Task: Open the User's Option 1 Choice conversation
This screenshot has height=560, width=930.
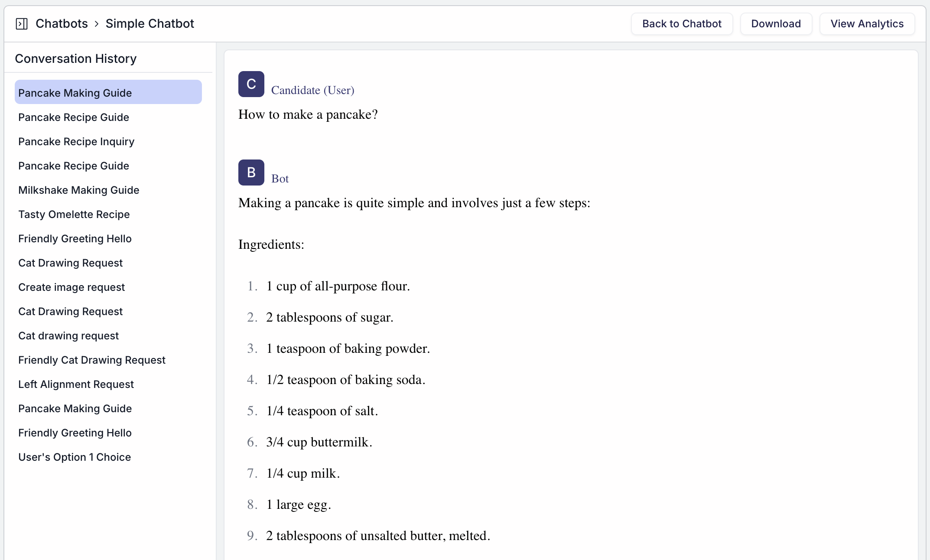Action: coord(75,457)
